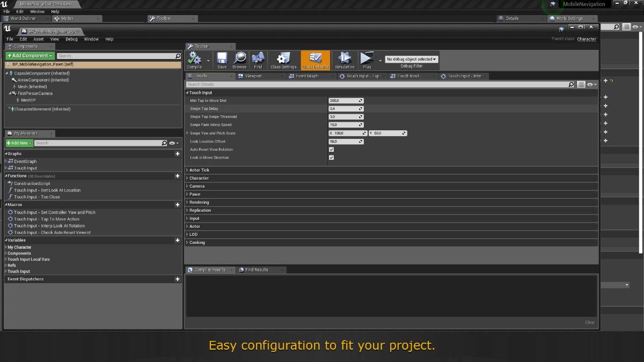Open the Debug menu in blueprint editor
644x362 pixels.
[71, 39]
